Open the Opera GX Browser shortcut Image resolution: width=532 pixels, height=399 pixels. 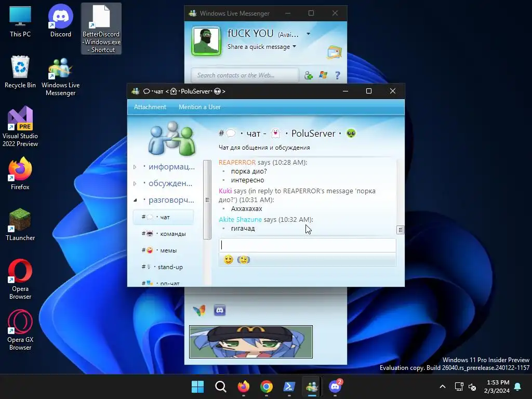click(x=20, y=330)
